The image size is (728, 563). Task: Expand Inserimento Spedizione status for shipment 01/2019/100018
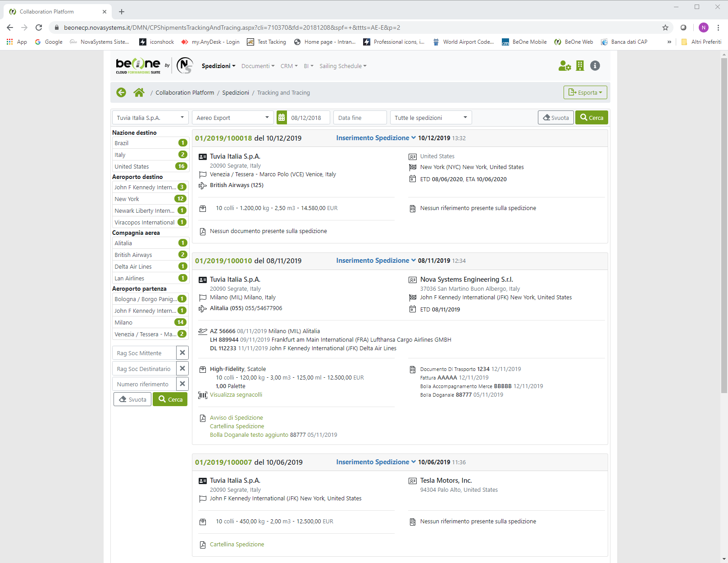[x=376, y=138]
